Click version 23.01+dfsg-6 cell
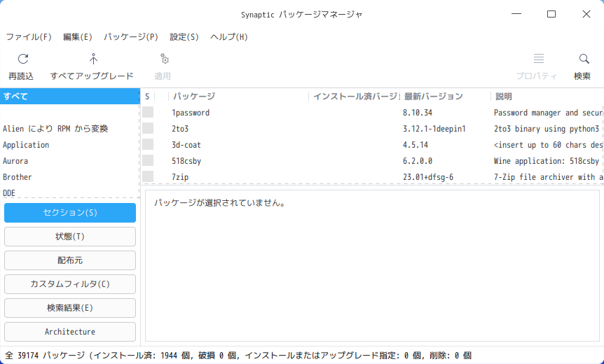The height and width of the screenshot is (364, 604). coord(428,177)
